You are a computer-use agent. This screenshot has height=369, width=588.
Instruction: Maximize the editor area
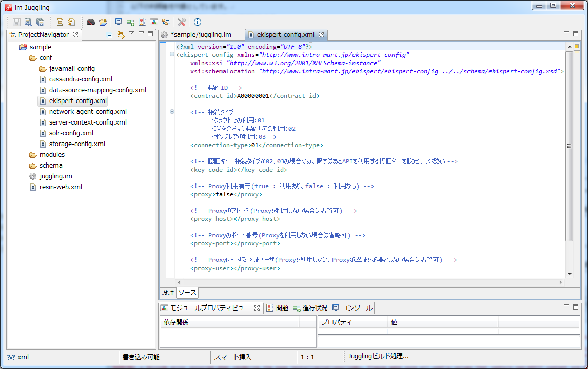click(576, 34)
